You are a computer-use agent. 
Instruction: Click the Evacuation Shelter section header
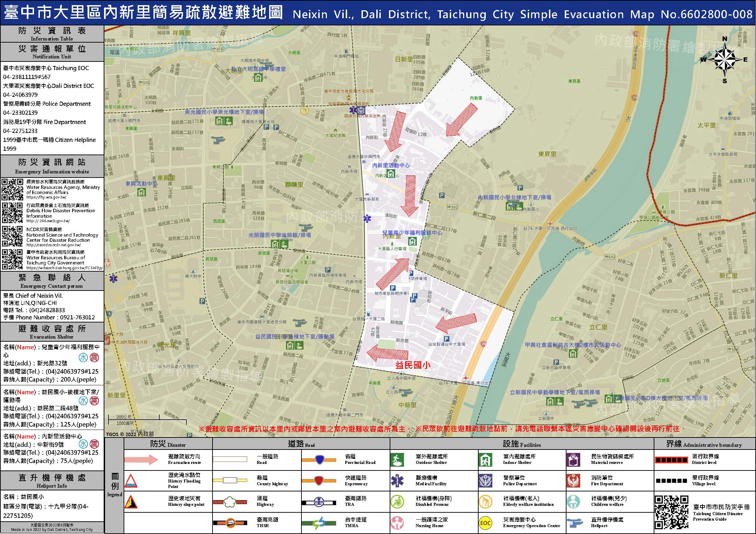[52, 331]
